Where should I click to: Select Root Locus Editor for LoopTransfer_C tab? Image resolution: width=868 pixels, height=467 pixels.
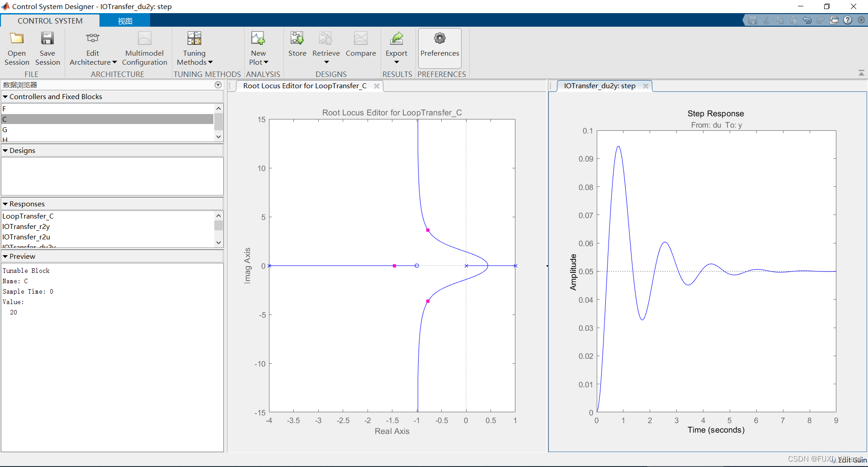click(305, 86)
